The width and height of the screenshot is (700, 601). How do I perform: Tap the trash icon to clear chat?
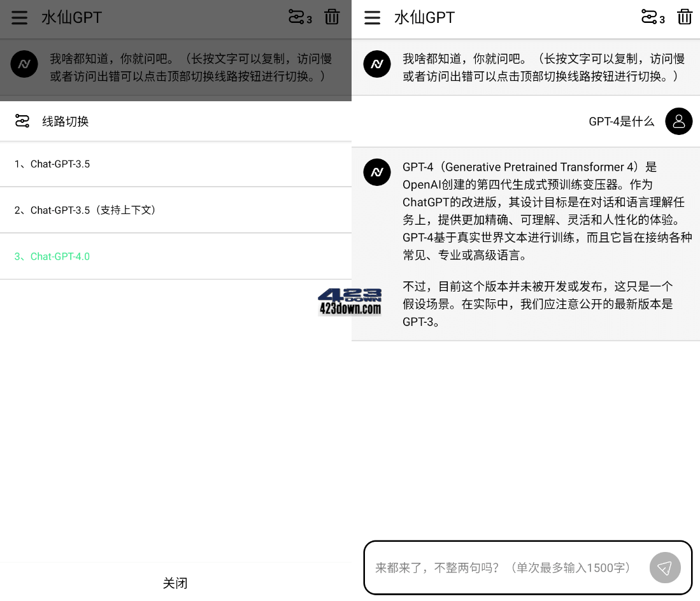(x=685, y=18)
